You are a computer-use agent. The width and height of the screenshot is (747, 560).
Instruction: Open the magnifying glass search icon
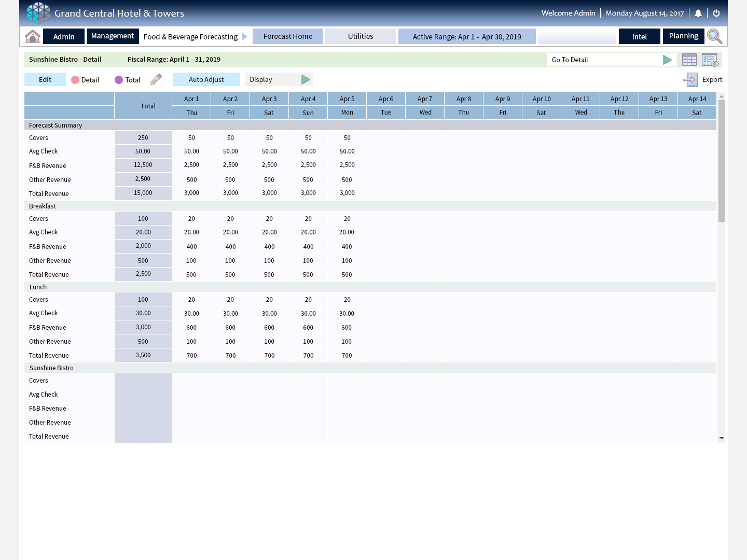click(714, 36)
